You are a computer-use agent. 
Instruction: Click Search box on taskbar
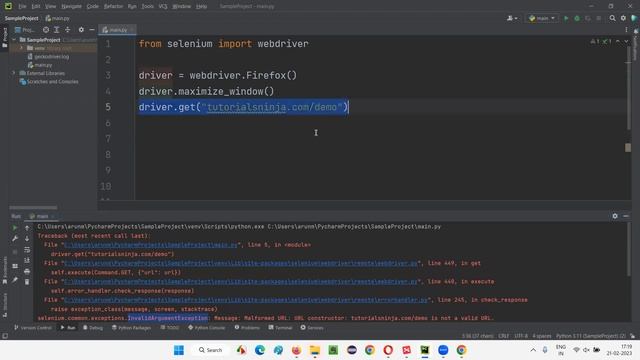coord(211,350)
